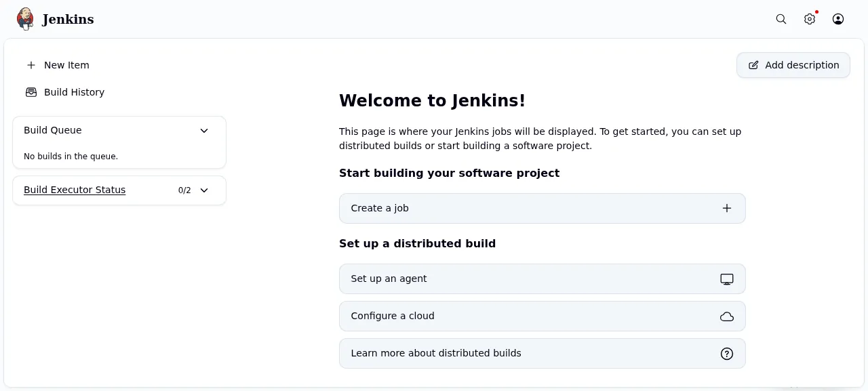The width and height of the screenshot is (868, 391).
Task: Click the Welcome to Jenkins! heading
Action: click(432, 101)
